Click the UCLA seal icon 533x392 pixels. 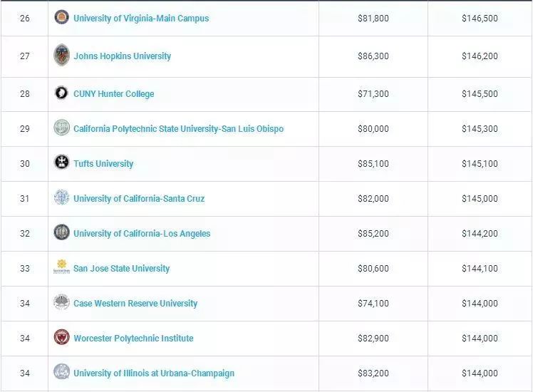62,233
